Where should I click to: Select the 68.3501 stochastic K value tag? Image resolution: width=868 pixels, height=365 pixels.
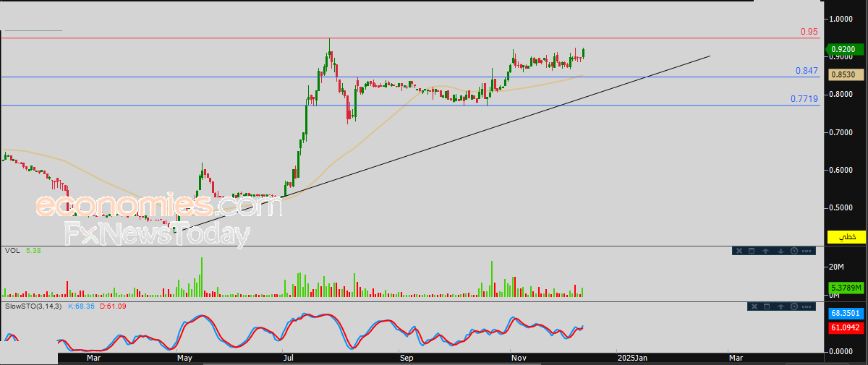[x=846, y=313]
